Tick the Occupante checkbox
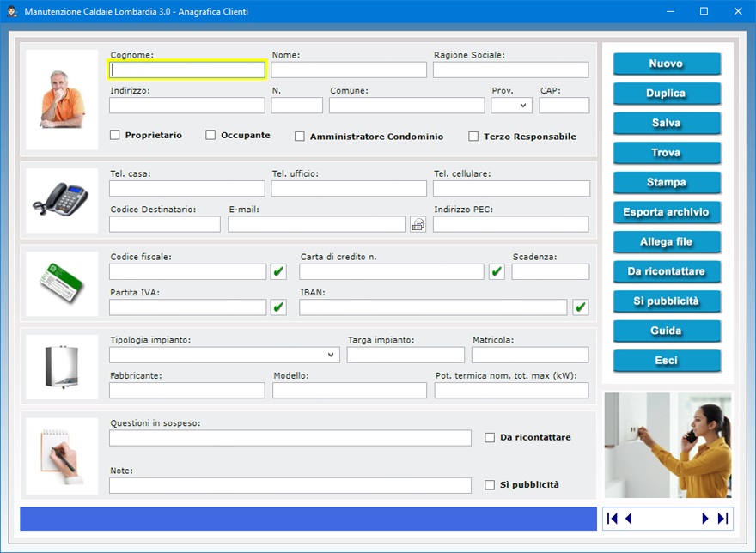The image size is (756, 553). click(210, 135)
